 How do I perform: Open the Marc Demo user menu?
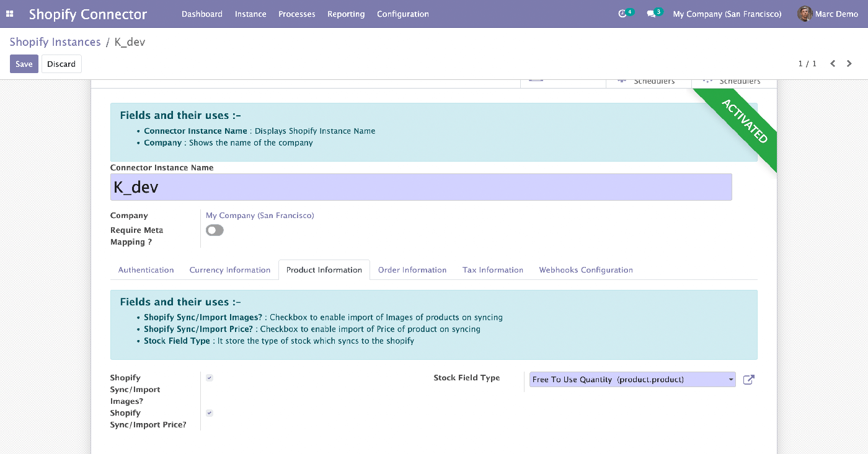828,14
